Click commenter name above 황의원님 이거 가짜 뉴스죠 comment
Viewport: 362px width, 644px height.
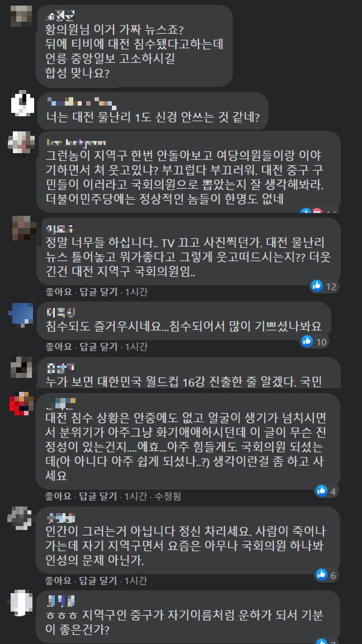pos(60,16)
